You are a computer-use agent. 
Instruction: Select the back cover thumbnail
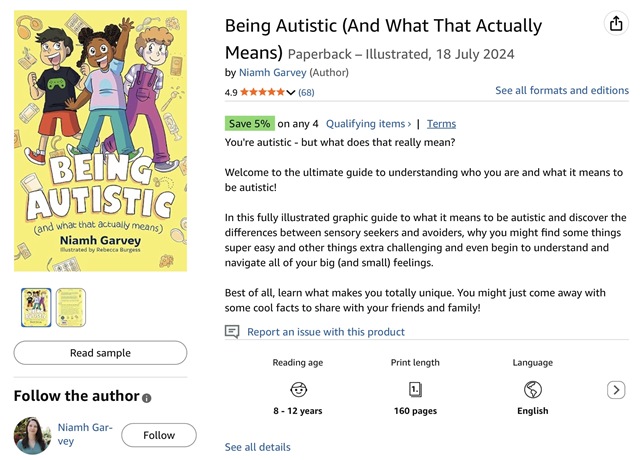point(71,307)
